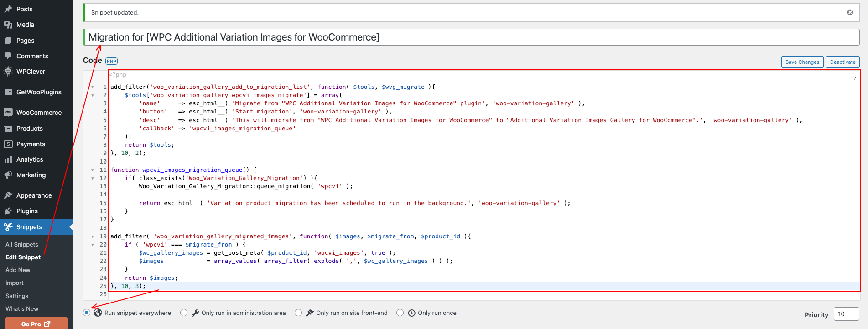Collapse code fold at line 1
Screen dimensions: 868x329
click(x=93, y=87)
